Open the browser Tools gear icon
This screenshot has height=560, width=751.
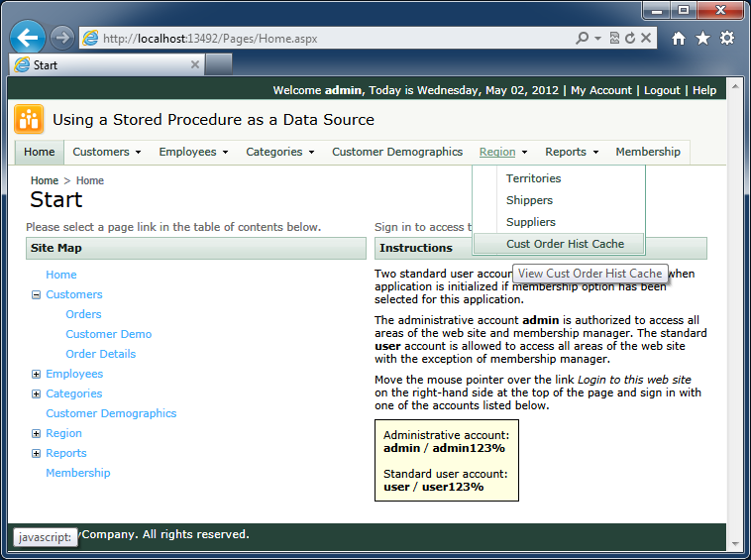point(727,39)
